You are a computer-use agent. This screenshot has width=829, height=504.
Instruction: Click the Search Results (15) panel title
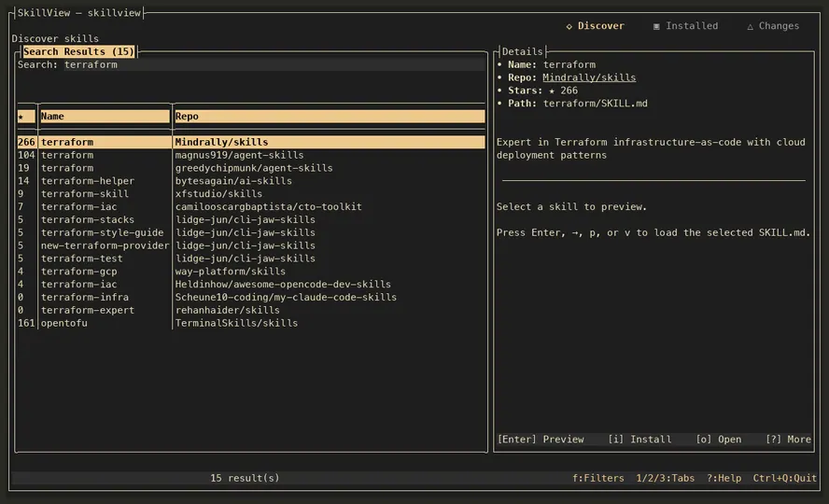tap(78, 51)
